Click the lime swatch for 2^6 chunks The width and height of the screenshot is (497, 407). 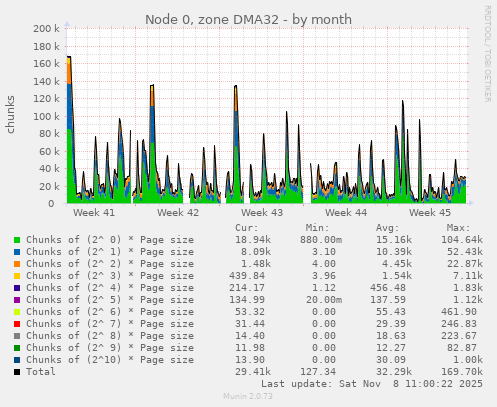(x=17, y=312)
